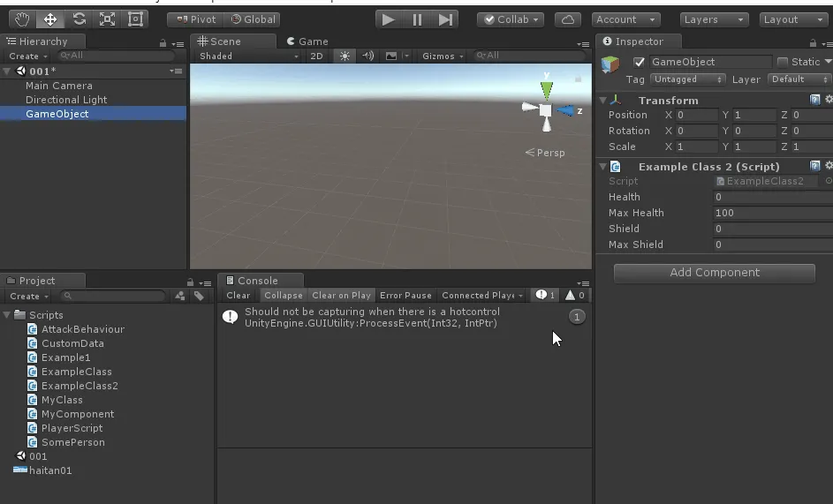The image size is (833, 504).
Task: Toggle scene effects image icon
Action: [391, 56]
